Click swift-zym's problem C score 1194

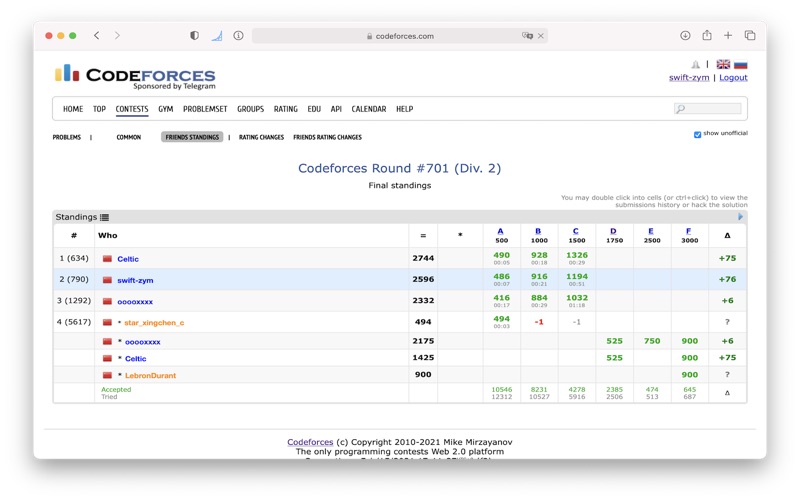(577, 276)
